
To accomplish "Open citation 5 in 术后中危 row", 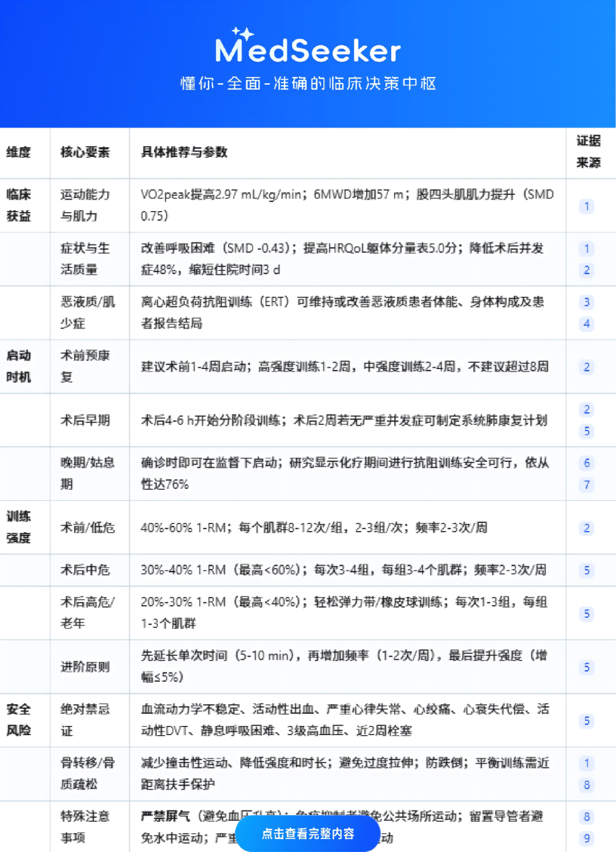I will coord(586,570).
